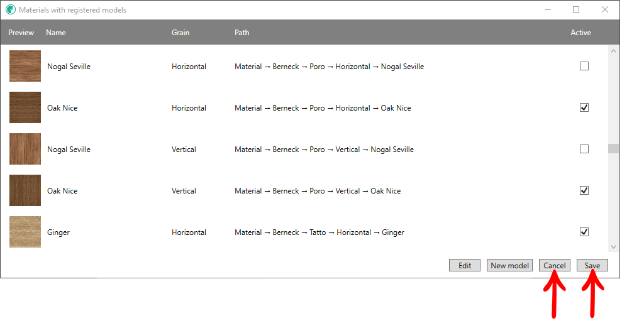Open the Nogal Seville Horizontal preview thumbnail
This screenshot has height=333, width=644.
click(x=25, y=66)
